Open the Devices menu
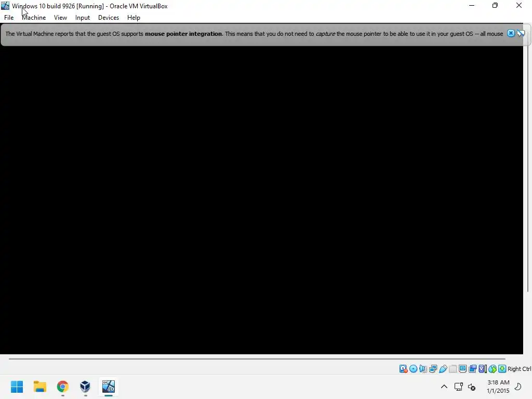The height and width of the screenshot is (399, 532). click(109, 18)
